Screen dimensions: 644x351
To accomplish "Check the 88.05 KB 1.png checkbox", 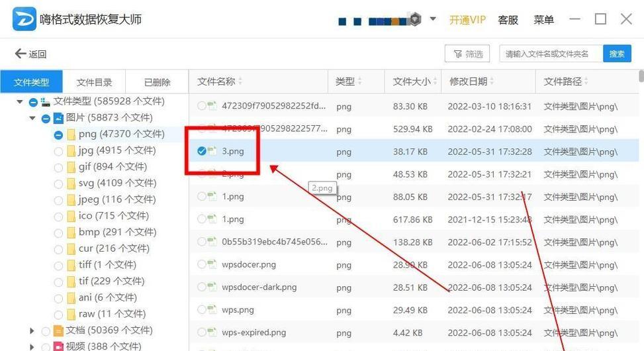I will coord(201,197).
